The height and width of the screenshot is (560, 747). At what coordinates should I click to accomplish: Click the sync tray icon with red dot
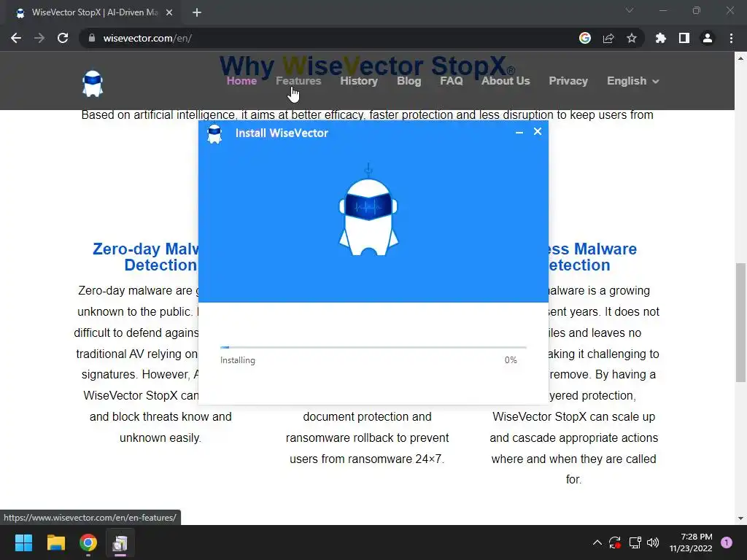point(615,542)
